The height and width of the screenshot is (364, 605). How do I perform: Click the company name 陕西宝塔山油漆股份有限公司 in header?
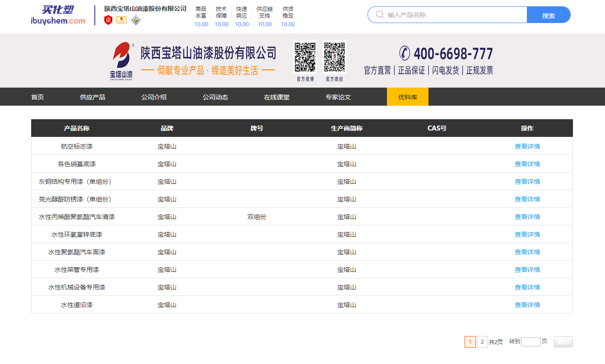click(x=145, y=9)
